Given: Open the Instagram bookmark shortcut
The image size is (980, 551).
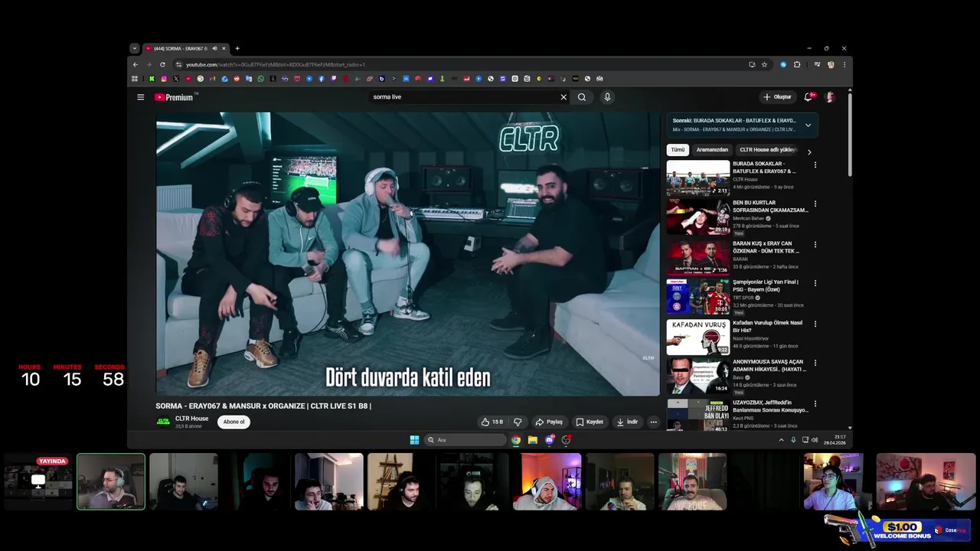Looking at the screenshot, I should [164, 78].
